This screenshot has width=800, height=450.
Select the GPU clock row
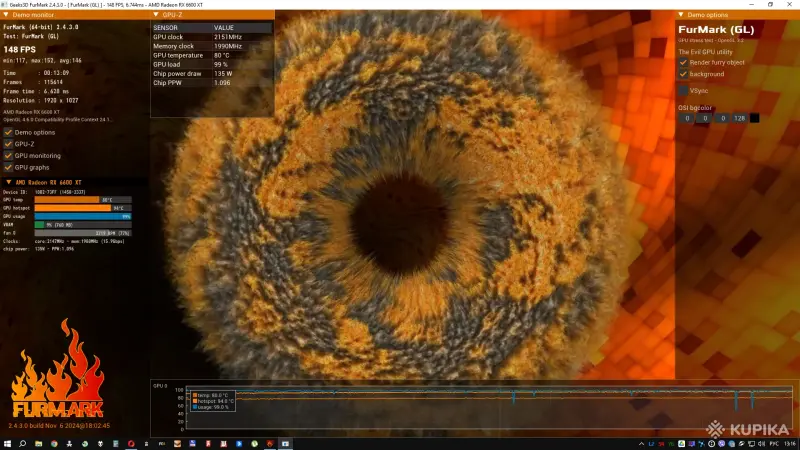[x=212, y=37]
